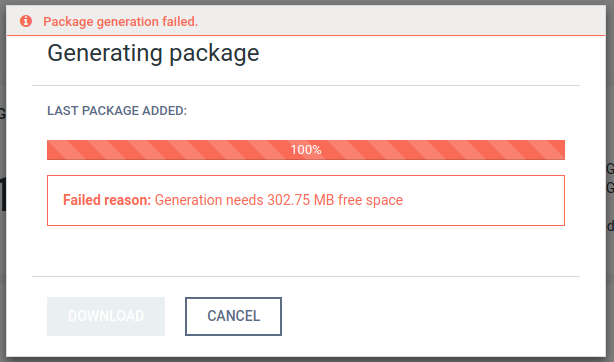This screenshot has height=362, width=614.
Task: Click the grey alert banner background
Action: 392,20
